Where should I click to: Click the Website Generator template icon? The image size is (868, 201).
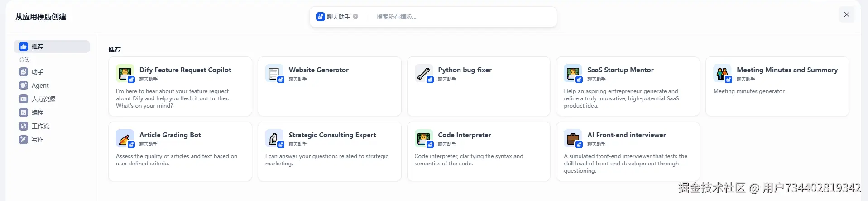click(x=274, y=73)
